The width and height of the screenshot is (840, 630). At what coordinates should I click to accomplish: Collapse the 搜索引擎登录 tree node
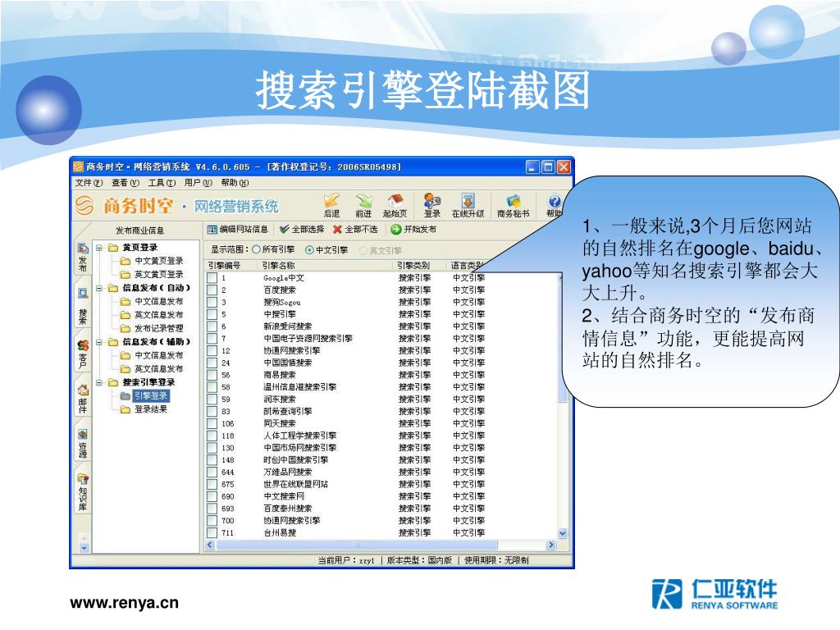click(x=99, y=382)
